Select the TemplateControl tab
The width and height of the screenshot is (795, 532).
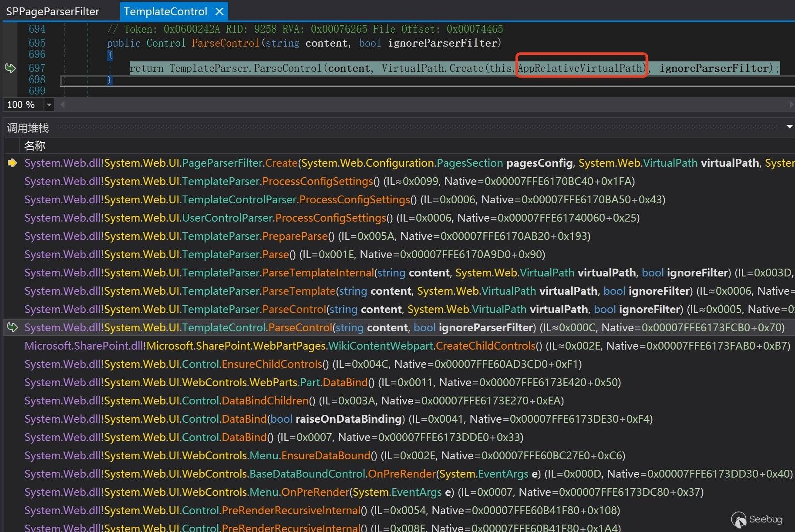(165, 11)
